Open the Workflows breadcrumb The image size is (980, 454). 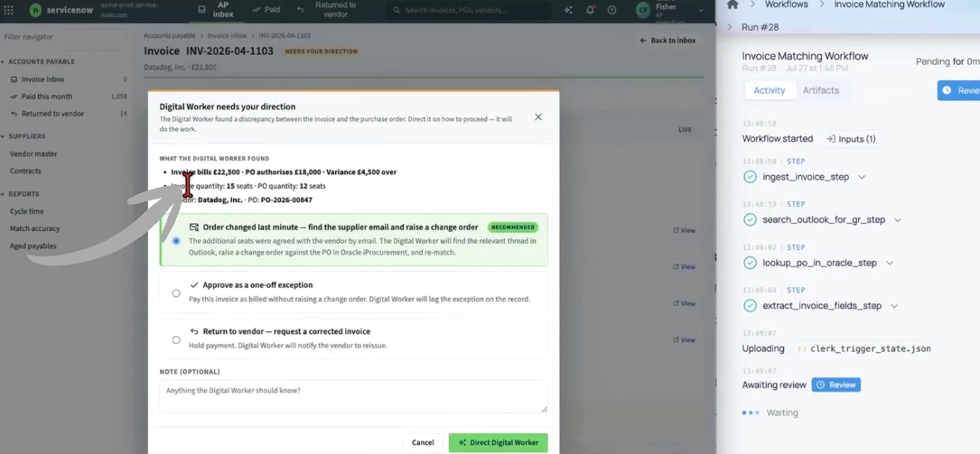(786, 5)
